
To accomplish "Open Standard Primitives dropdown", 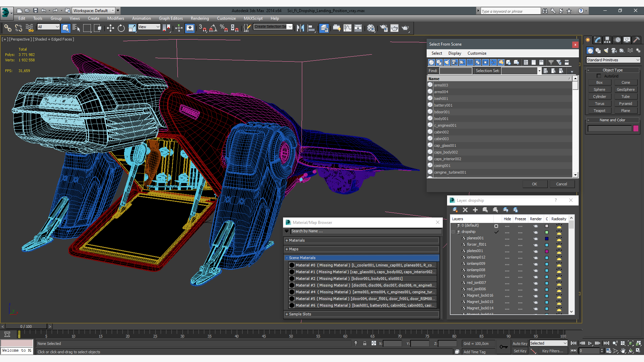I will (613, 60).
